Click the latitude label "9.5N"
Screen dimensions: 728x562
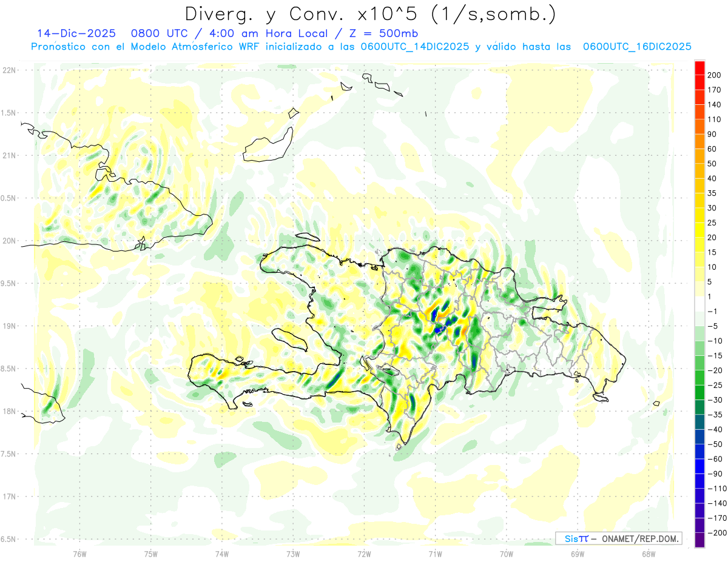[8, 283]
